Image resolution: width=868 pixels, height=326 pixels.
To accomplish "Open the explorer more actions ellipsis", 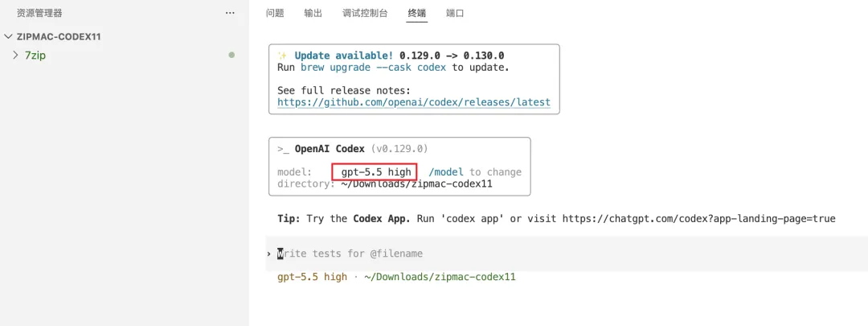I will point(231,14).
